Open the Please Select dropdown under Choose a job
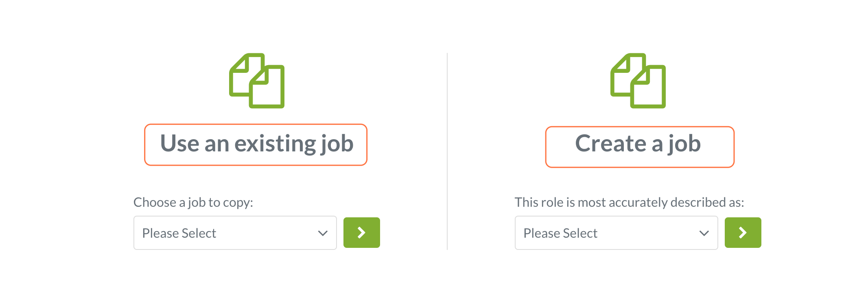The width and height of the screenshot is (868, 291). click(235, 232)
